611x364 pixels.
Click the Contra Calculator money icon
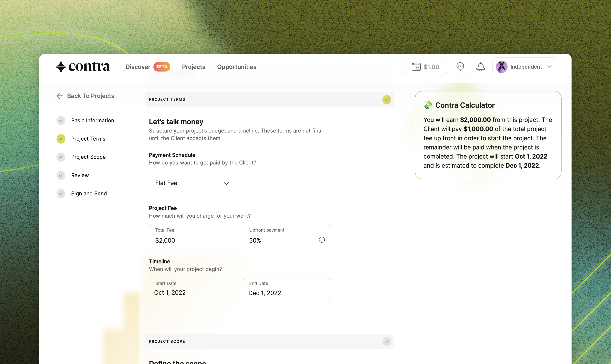[428, 105]
